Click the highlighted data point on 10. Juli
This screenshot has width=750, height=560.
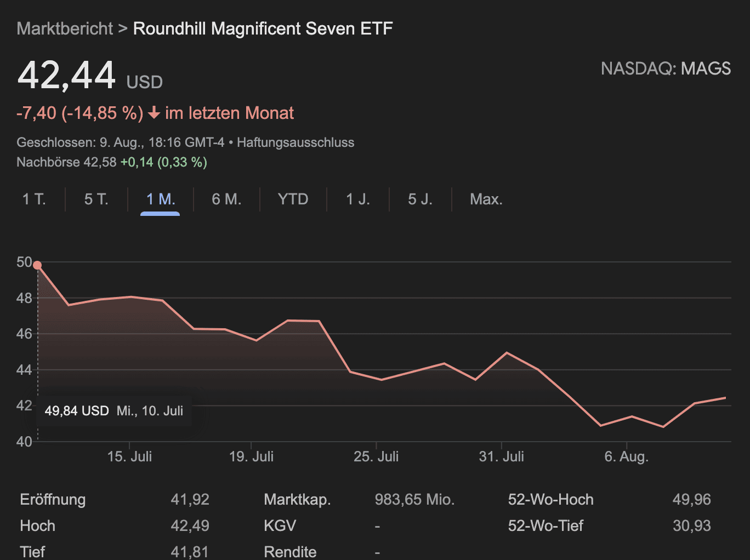37,265
